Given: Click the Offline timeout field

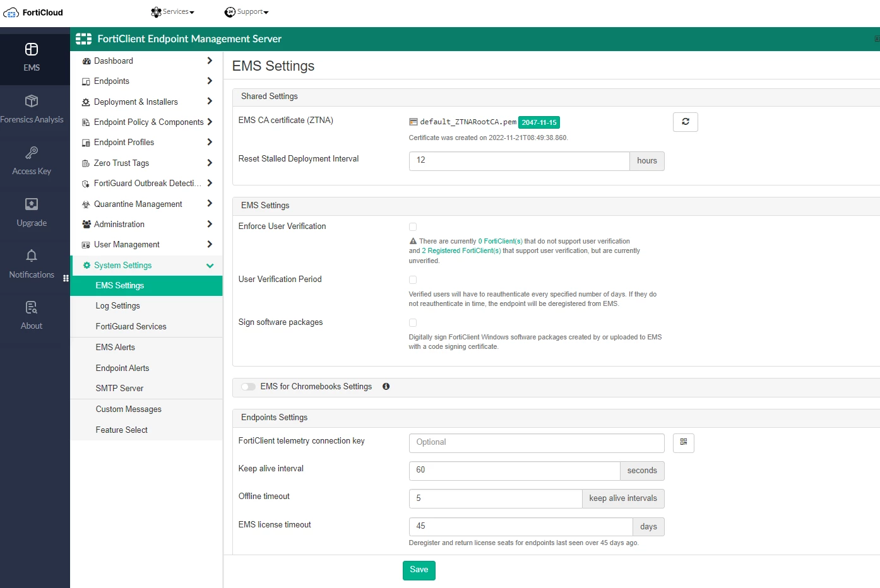Looking at the screenshot, I should [x=496, y=498].
